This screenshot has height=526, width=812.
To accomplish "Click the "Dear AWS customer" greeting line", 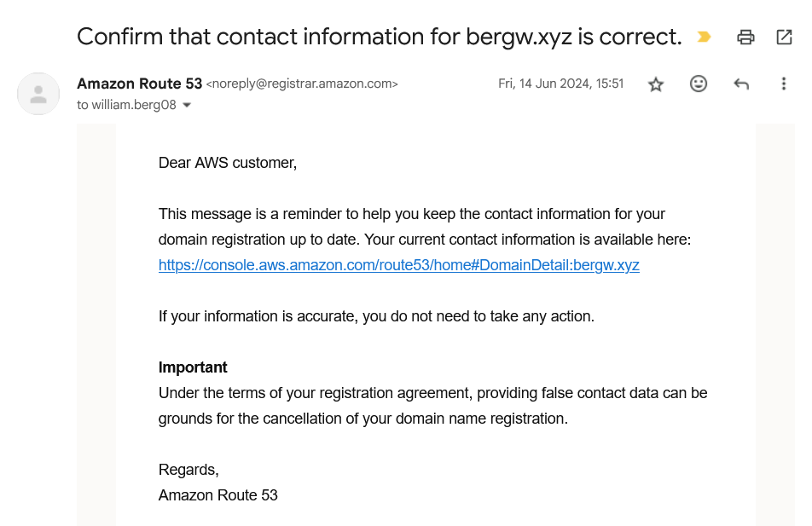I will pos(228,163).
